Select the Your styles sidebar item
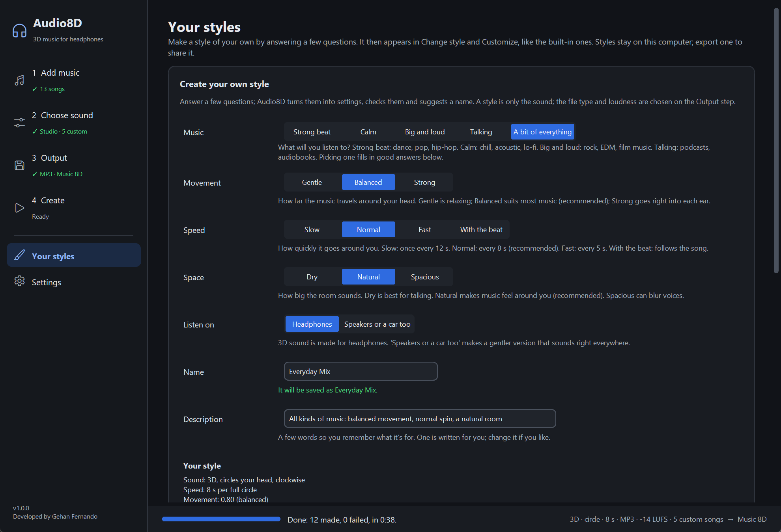This screenshot has height=532, width=781. (x=74, y=255)
